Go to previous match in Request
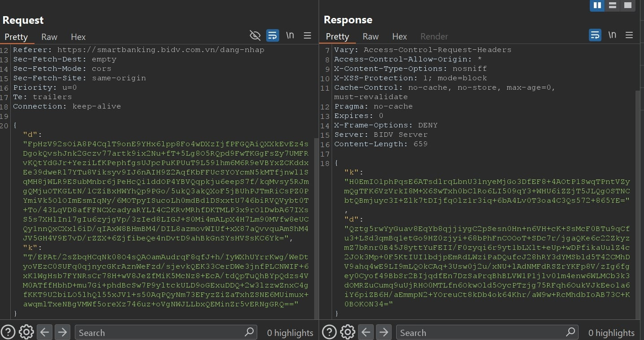This screenshot has height=340, width=644. (x=44, y=332)
